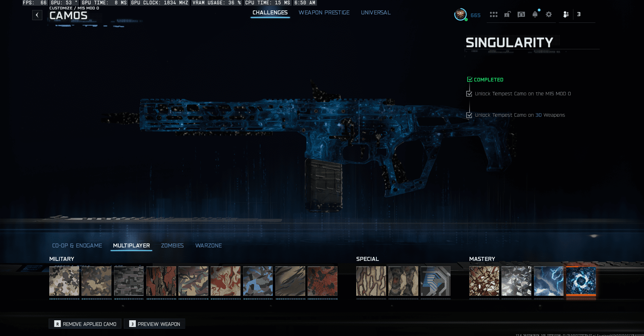Select the Warzone camo category
The image size is (644, 336).
pyautogui.click(x=208, y=245)
